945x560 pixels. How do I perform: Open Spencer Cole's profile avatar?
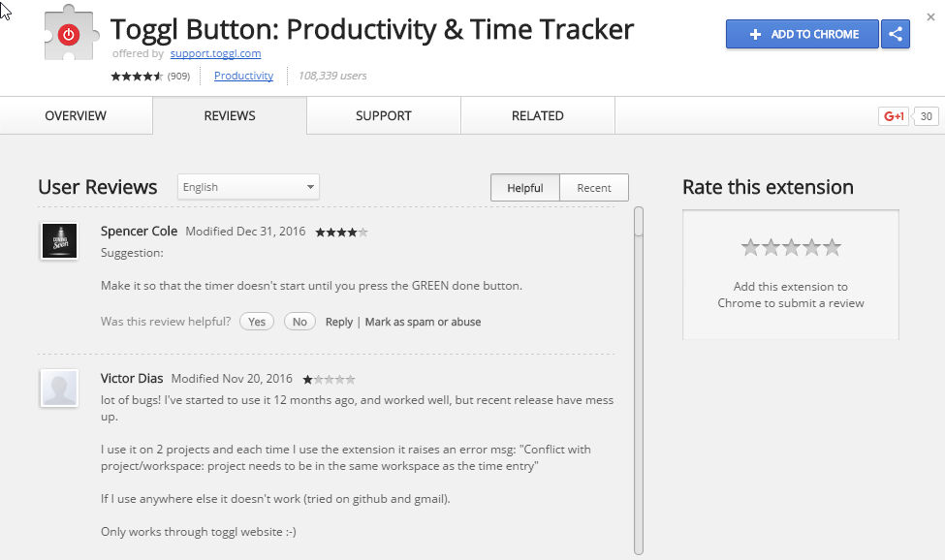[x=59, y=240]
